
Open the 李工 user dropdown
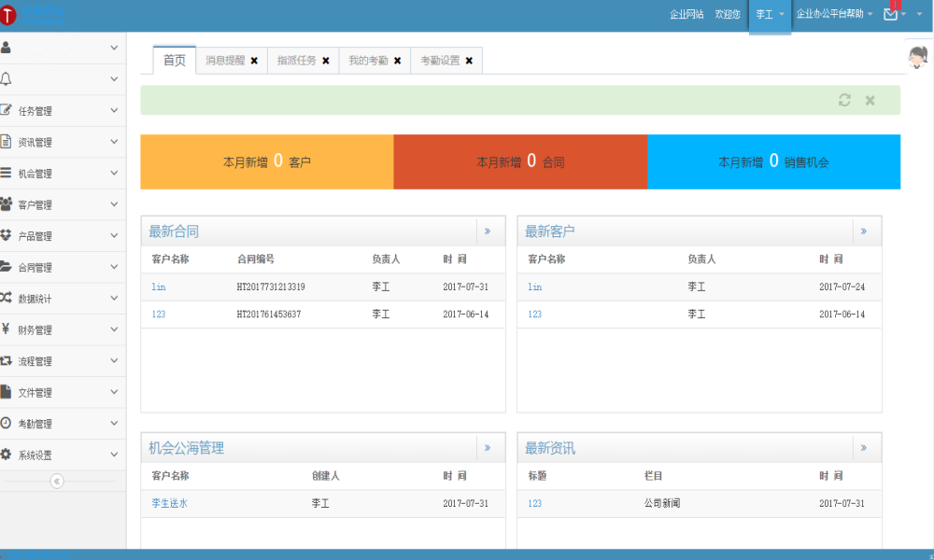coord(770,15)
